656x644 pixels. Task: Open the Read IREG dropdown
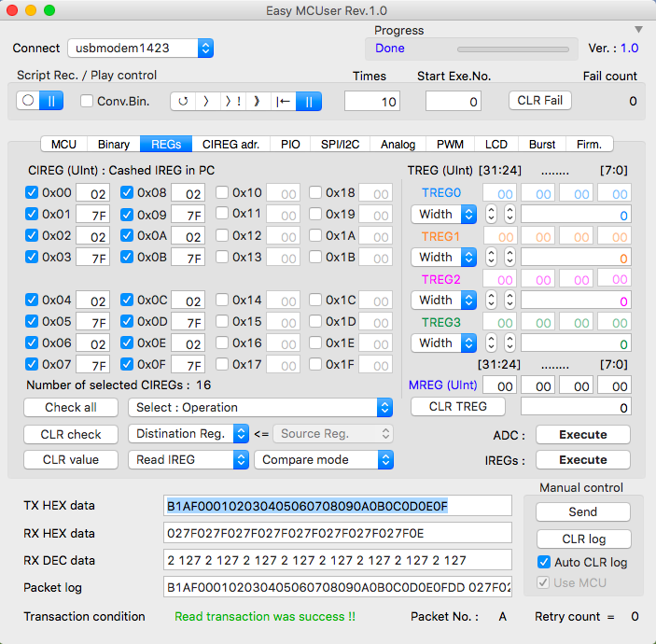188,460
